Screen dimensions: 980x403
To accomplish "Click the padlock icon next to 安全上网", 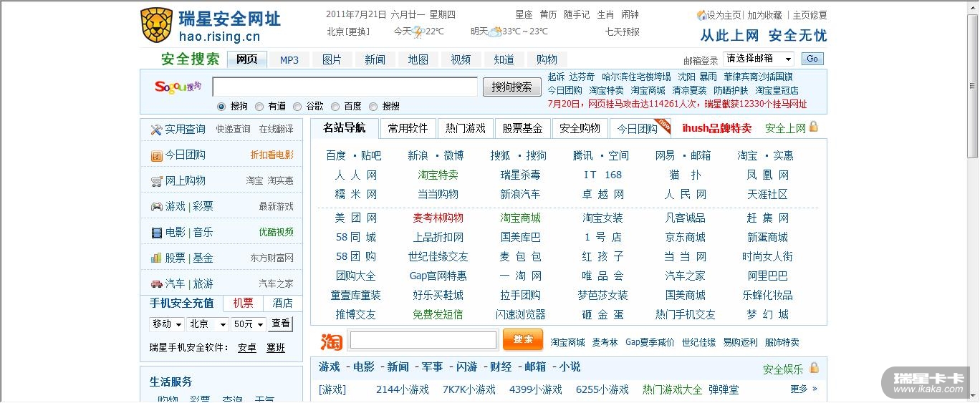I will pos(813,127).
